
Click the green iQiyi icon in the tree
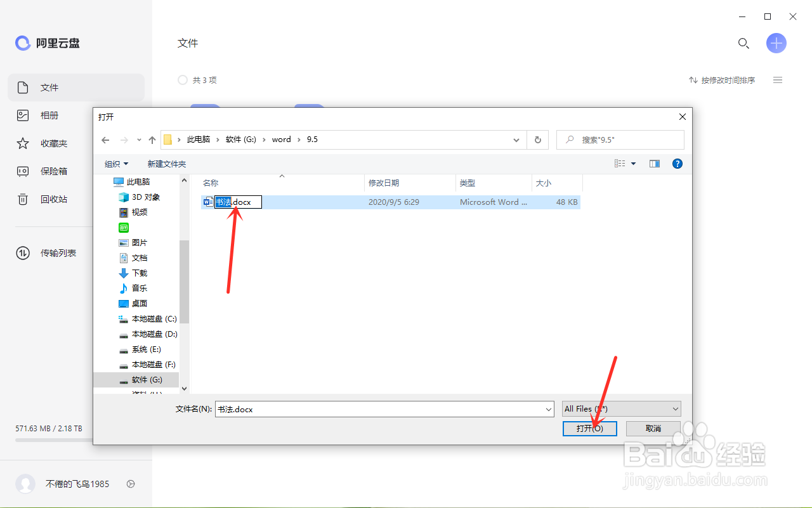point(124,228)
